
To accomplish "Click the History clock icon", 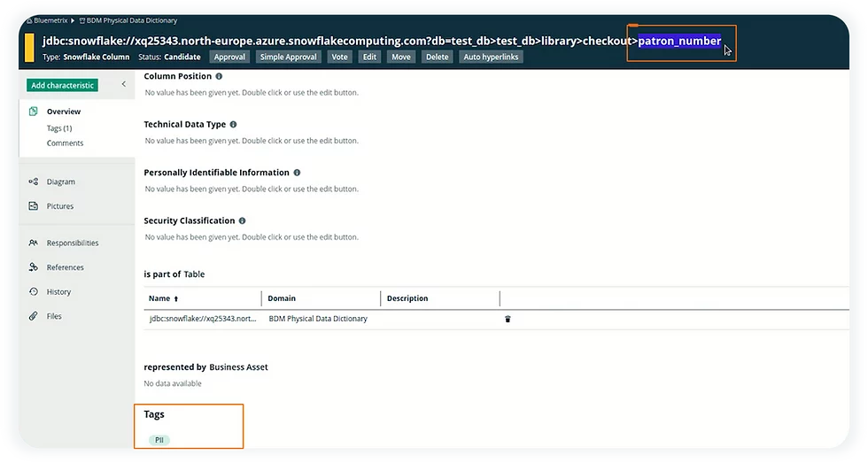I will coord(34,291).
